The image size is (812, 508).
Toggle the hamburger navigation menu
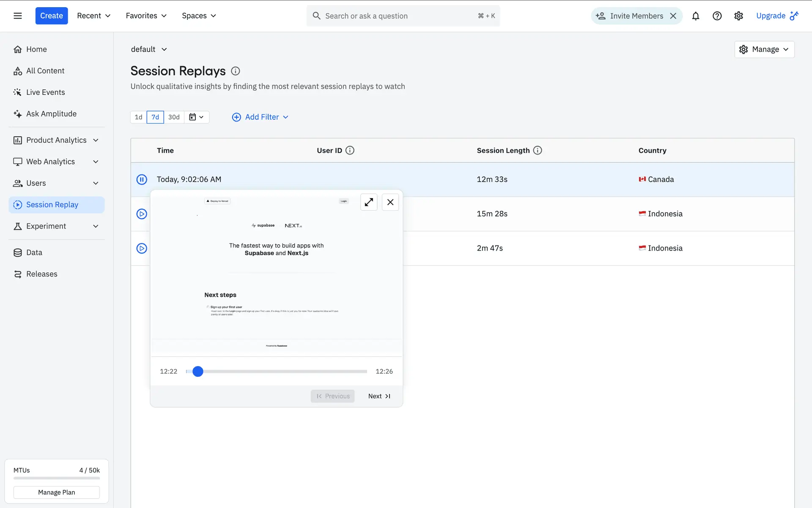point(18,16)
